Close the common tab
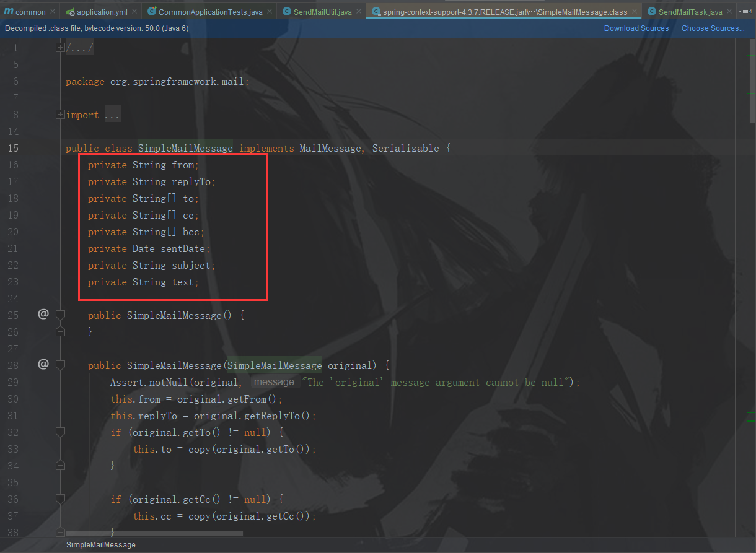Image resolution: width=756 pixels, height=553 pixels. point(52,12)
